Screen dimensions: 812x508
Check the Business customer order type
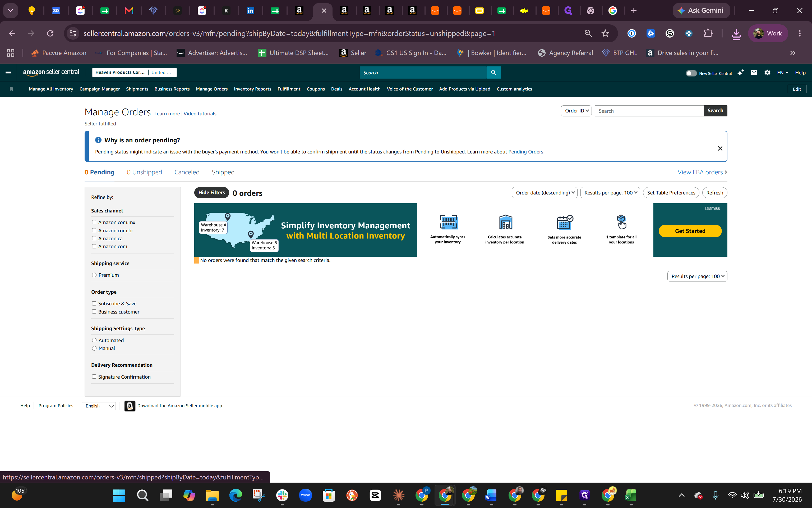(x=94, y=311)
